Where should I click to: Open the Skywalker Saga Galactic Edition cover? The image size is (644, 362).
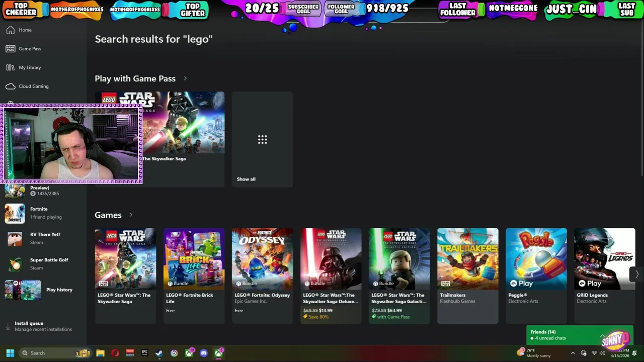coord(399,259)
